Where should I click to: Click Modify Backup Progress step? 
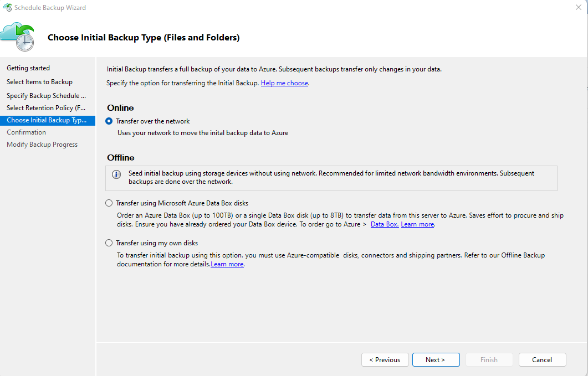point(42,145)
